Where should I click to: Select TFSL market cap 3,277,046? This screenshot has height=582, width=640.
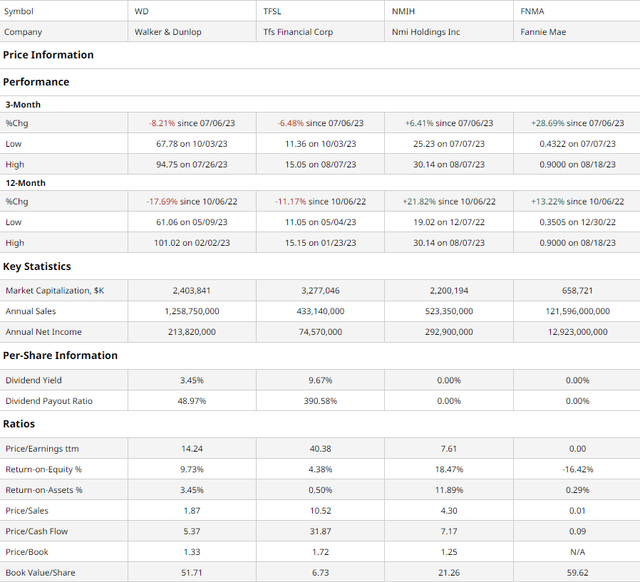320,291
